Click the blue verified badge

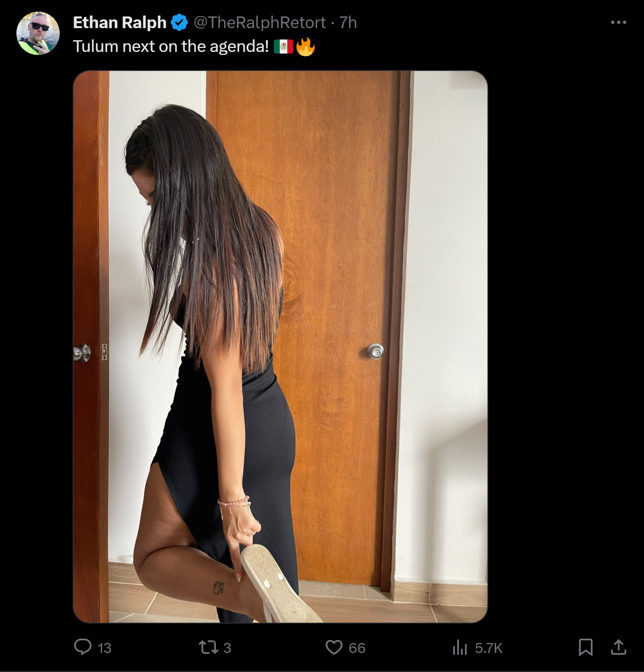click(x=179, y=23)
